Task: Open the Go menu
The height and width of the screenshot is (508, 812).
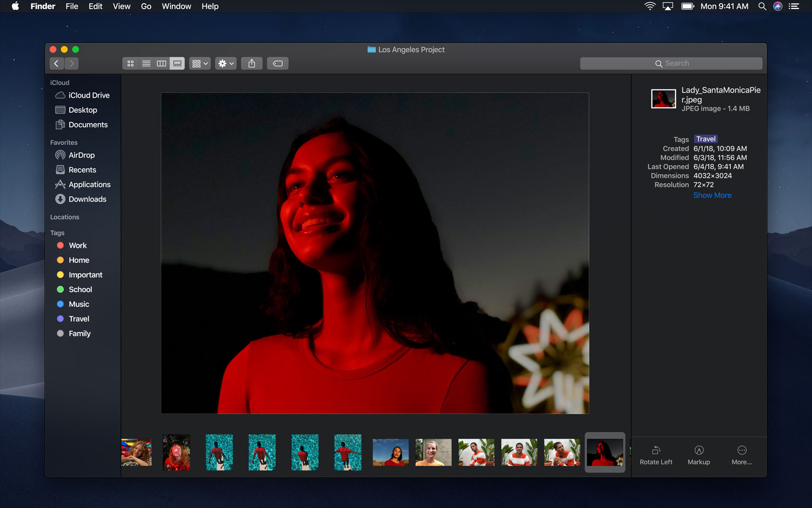Action: [x=146, y=6]
